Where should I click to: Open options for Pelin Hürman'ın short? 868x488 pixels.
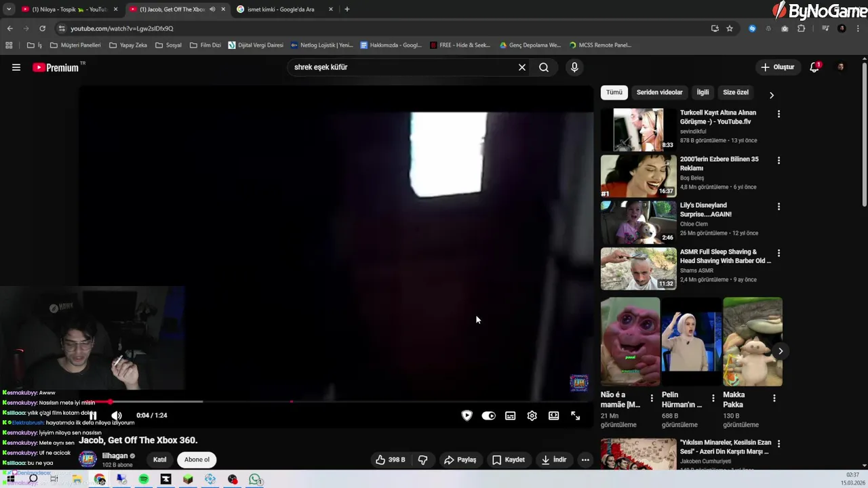(x=713, y=399)
